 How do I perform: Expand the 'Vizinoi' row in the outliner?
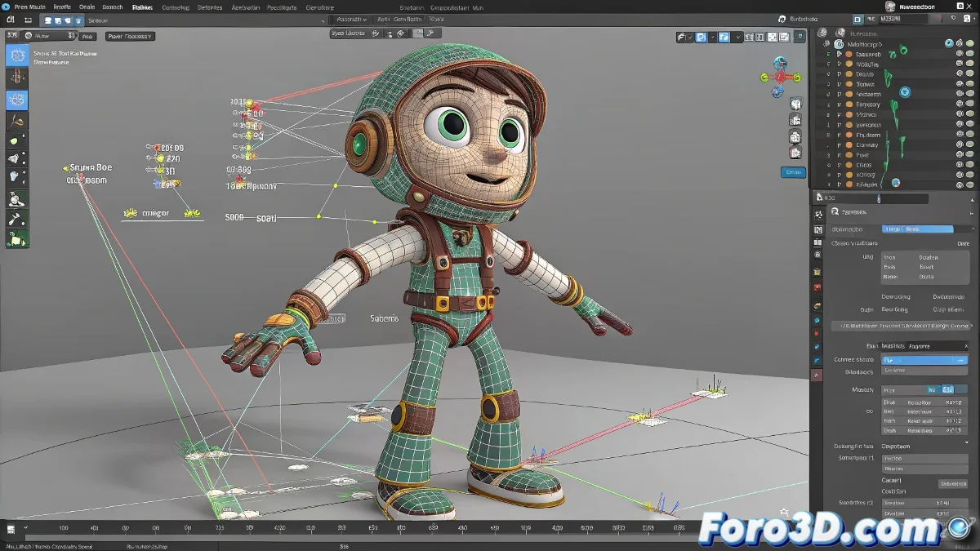pos(839,115)
